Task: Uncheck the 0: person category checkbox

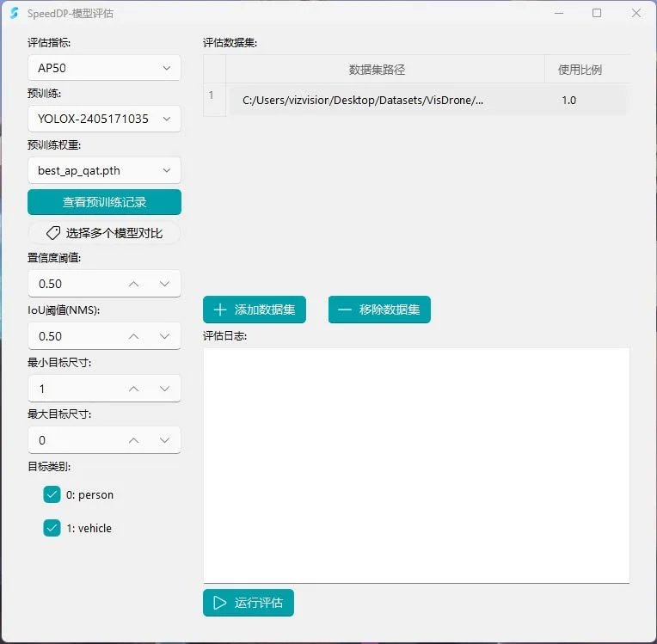Action: click(52, 495)
